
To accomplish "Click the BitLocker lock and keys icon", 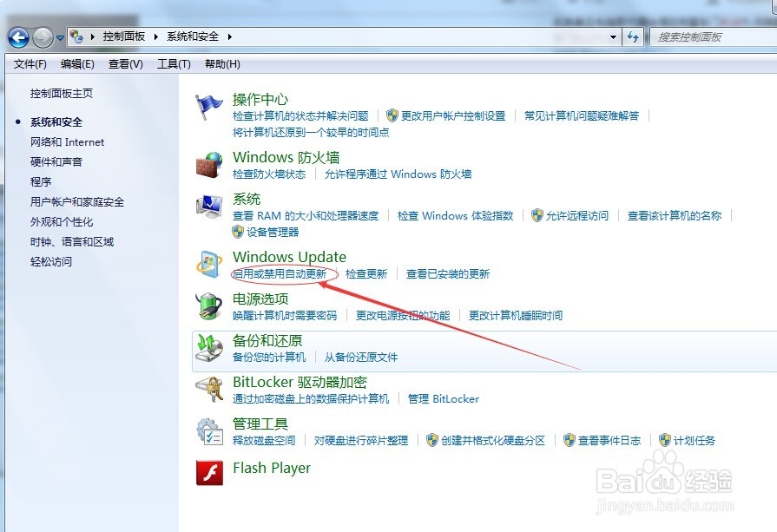I will (x=209, y=390).
